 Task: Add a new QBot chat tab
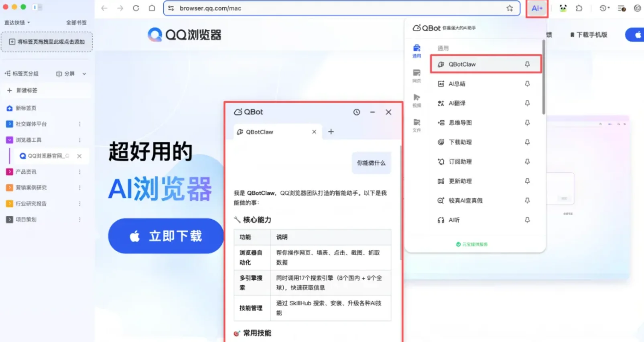coord(331,132)
